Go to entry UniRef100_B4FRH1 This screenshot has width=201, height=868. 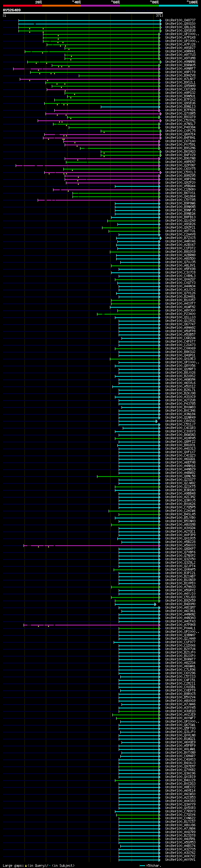180,138
